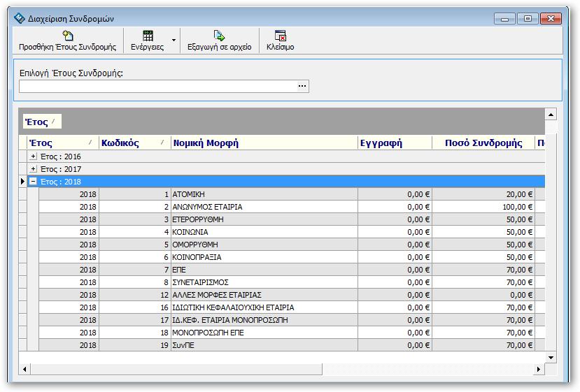Select the ΟΜΟΡΡΥΘΜΗ cell
Image resolution: width=580 pixels, height=392 pixels.
coord(264,245)
